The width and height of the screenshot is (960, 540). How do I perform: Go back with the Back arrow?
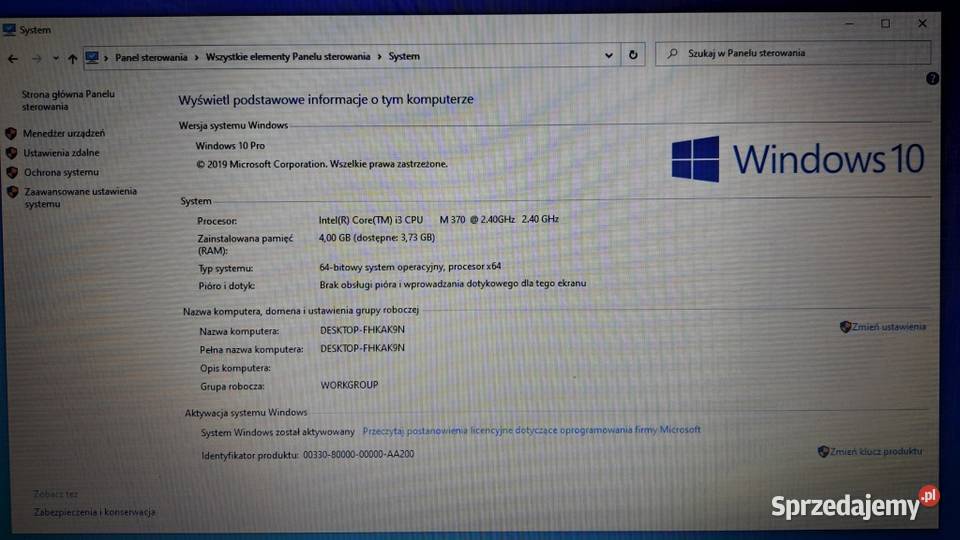point(13,59)
